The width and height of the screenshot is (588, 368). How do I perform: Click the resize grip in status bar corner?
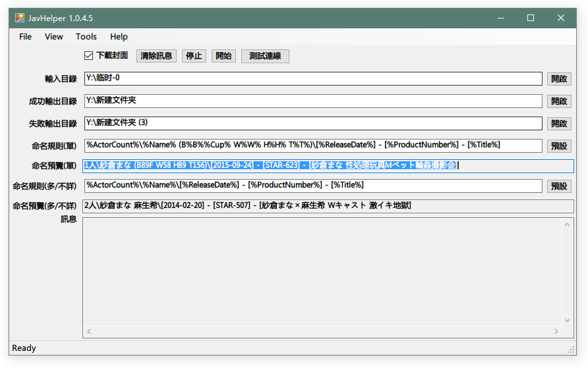pos(571,350)
